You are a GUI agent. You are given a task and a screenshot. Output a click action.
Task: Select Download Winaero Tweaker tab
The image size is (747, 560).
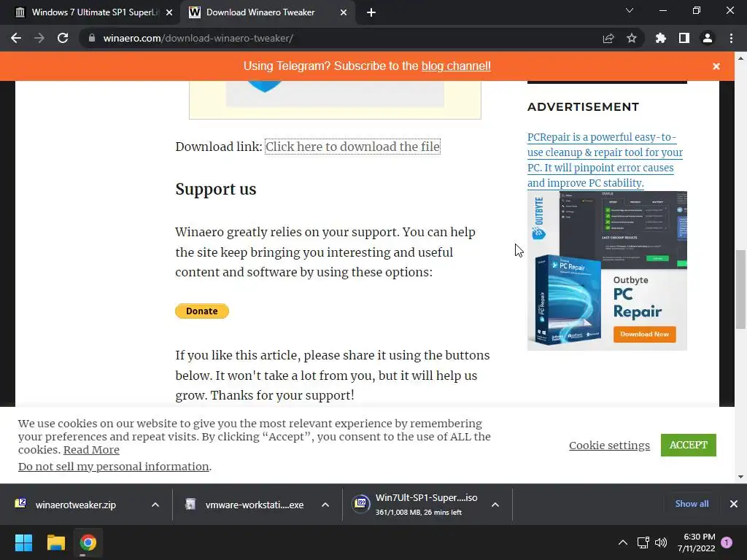pos(268,12)
